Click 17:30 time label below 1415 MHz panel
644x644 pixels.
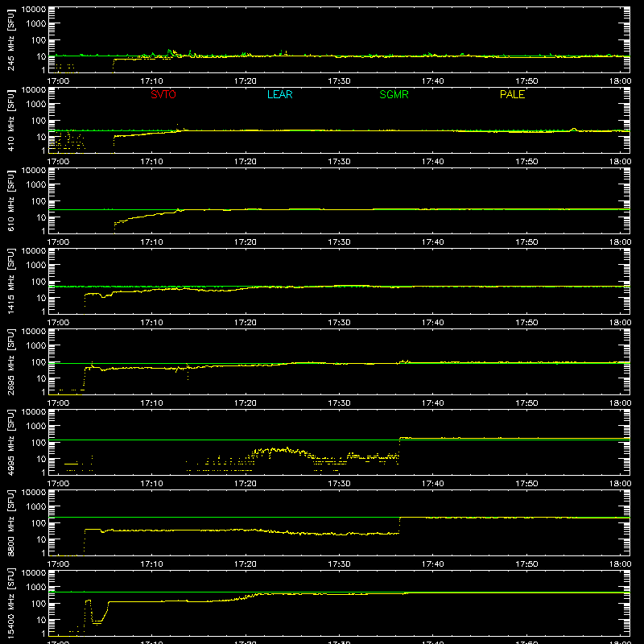[339, 323]
